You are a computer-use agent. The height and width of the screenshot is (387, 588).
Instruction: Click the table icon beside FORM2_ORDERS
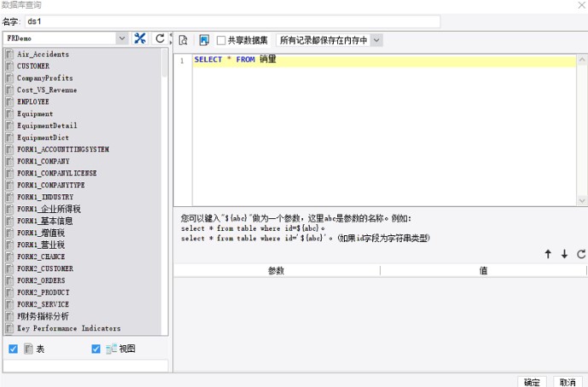(x=9, y=280)
